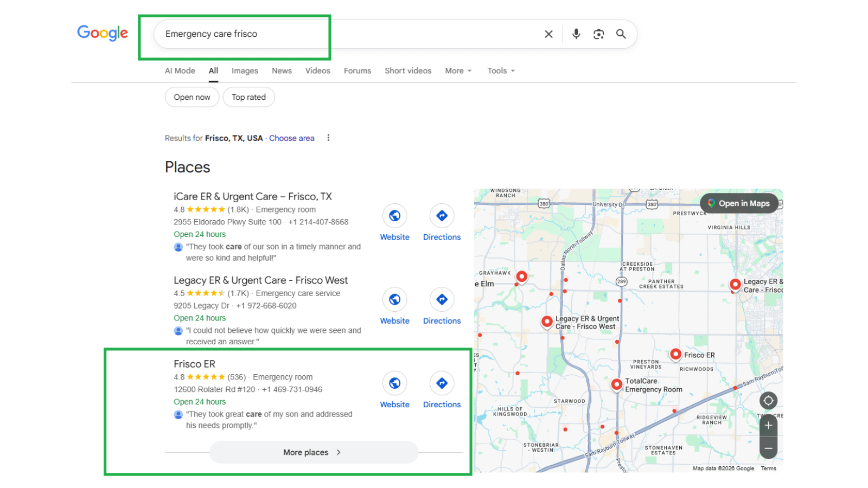Switch to Videos tab
Screen dimensions: 868x488
(x=317, y=70)
